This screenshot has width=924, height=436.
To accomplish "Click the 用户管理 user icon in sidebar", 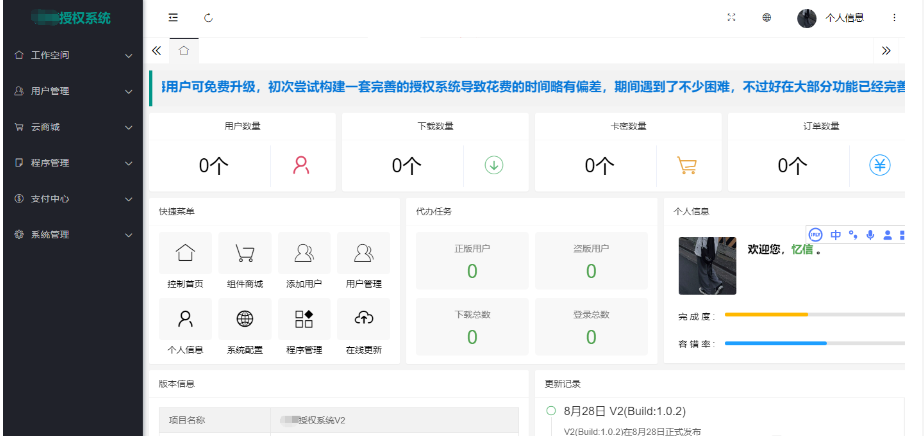I will tap(19, 91).
